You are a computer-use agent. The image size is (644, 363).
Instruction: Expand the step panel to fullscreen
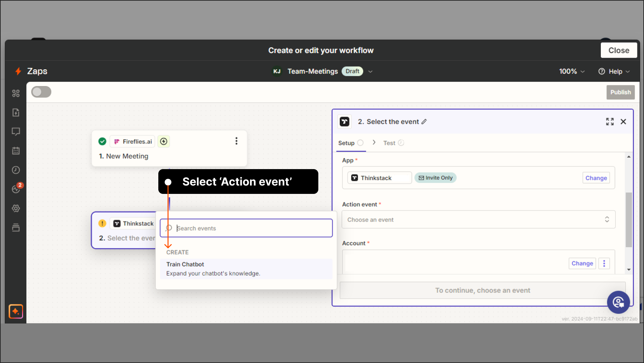[x=610, y=122]
